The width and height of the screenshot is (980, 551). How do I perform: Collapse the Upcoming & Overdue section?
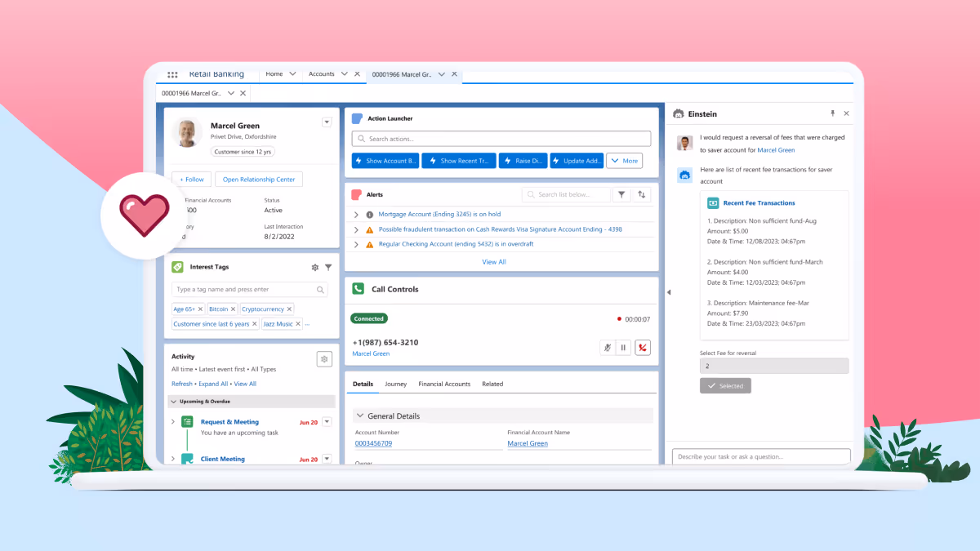click(173, 402)
